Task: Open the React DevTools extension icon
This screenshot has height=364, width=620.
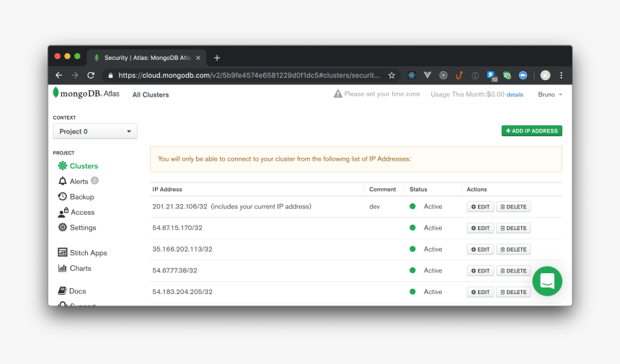Action: 412,75
